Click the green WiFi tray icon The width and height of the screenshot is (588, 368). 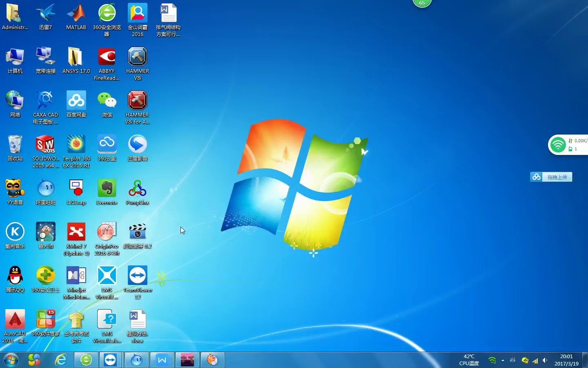492,360
